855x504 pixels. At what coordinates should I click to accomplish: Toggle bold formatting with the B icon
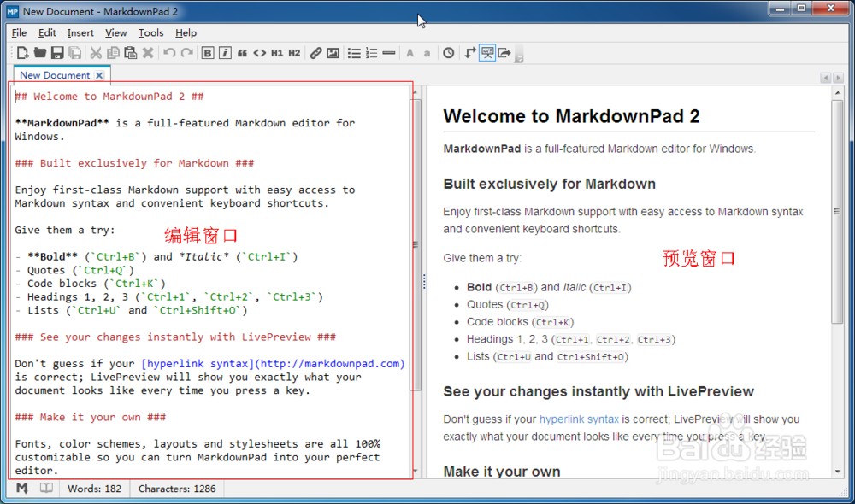tap(207, 52)
